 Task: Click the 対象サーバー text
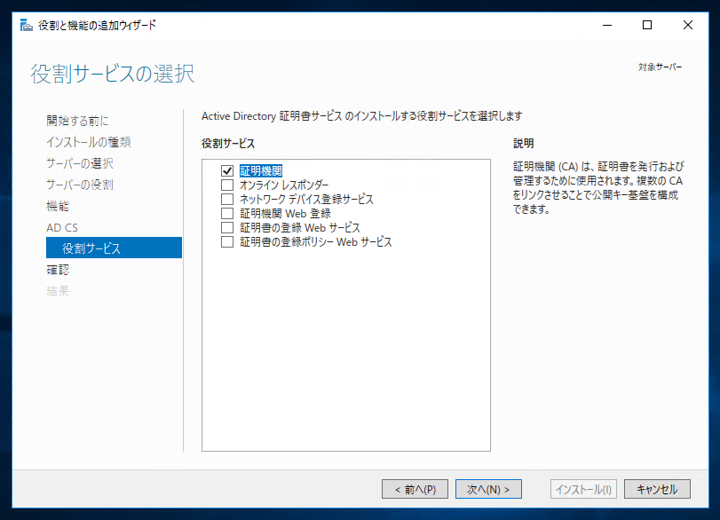point(660,67)
